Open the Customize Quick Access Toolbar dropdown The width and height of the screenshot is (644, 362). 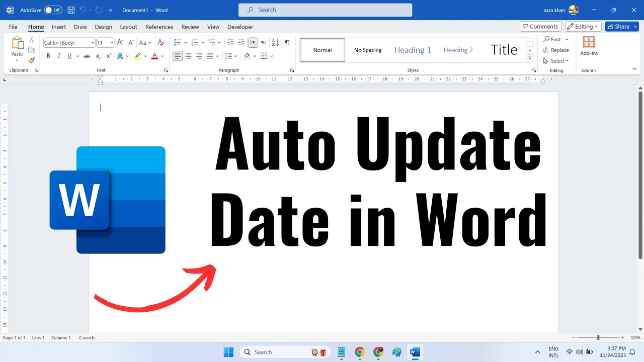point(111,10)
